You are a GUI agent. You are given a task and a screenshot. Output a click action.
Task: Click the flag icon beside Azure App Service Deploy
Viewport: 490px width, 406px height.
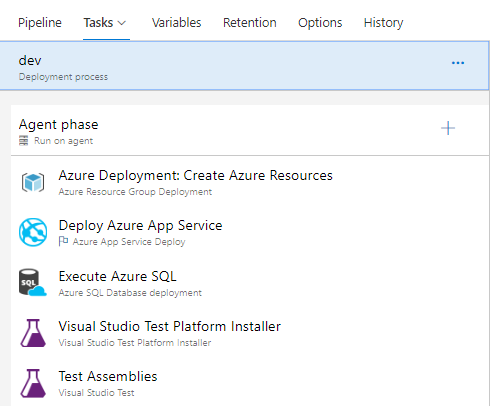(63, 241)
